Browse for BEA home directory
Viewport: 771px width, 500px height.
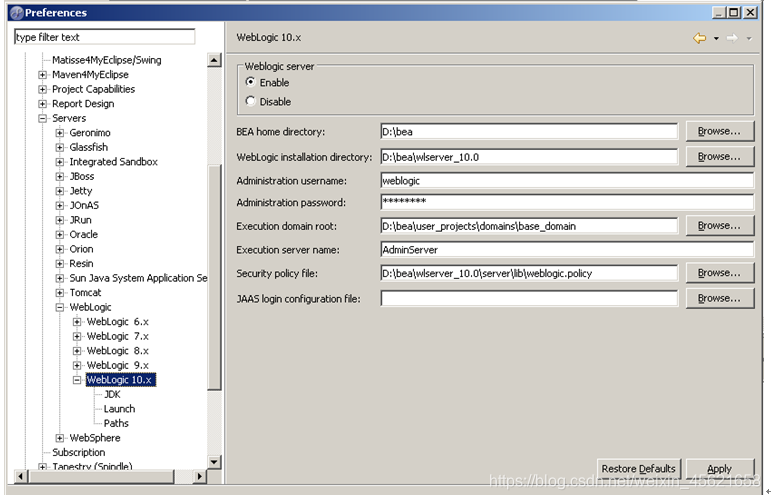click(719, 131)
